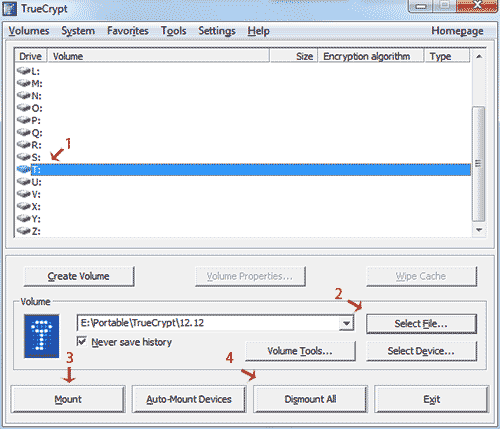The width and height of the screenshot is (500, 429).
Task: Click the Create Volume button
Action: coord(79,276)
